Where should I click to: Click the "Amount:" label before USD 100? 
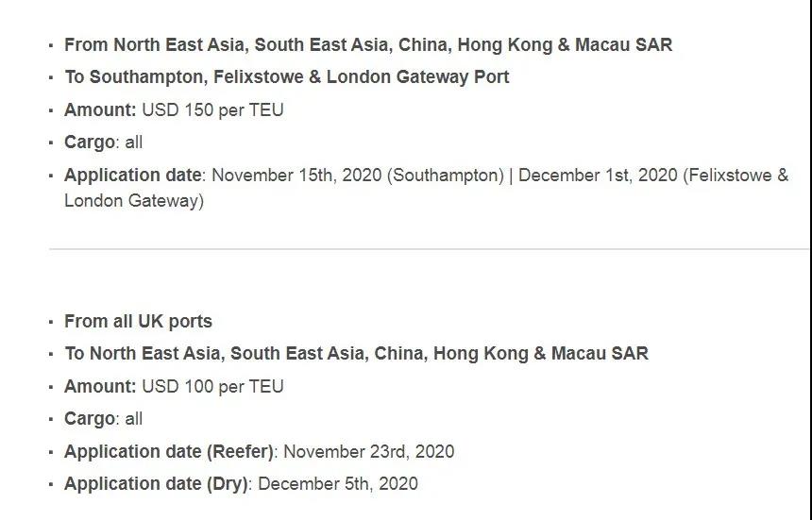point(100,386)
